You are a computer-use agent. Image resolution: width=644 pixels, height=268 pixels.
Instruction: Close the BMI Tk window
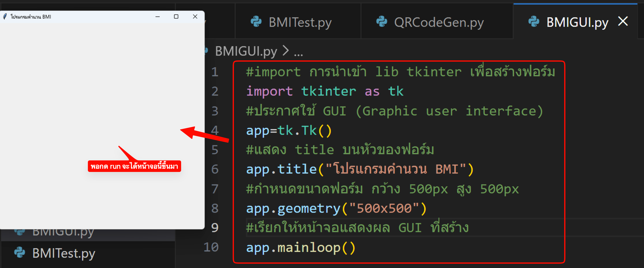point(195,16)
